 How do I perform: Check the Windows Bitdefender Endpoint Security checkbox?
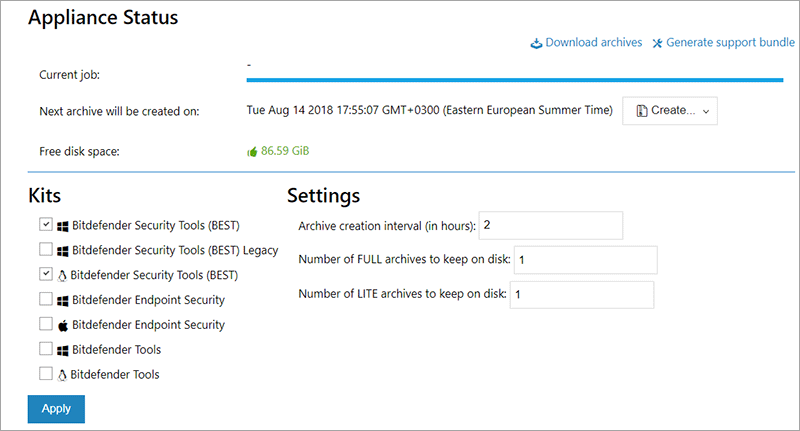click(x=46, y=298)
